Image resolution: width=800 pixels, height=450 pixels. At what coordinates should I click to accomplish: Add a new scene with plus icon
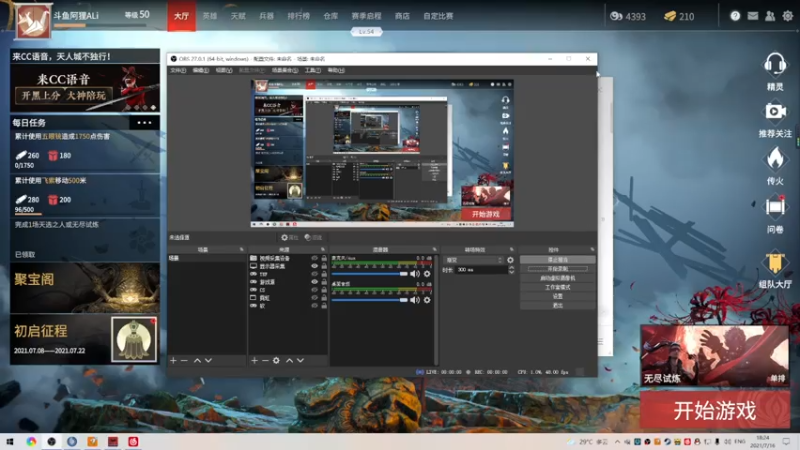click(173, 360)
